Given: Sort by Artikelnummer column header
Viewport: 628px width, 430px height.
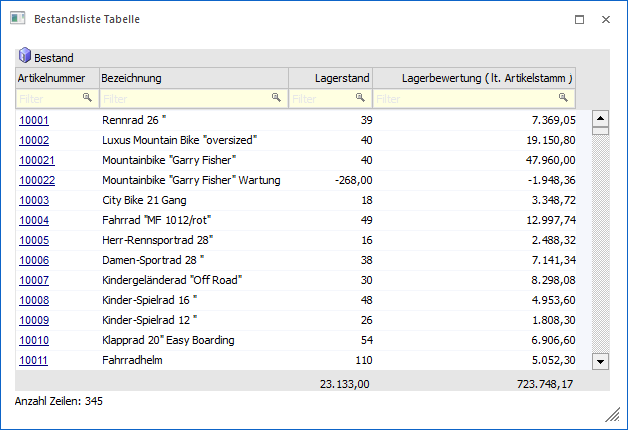Looking at the screenshot, I should 57,78.
